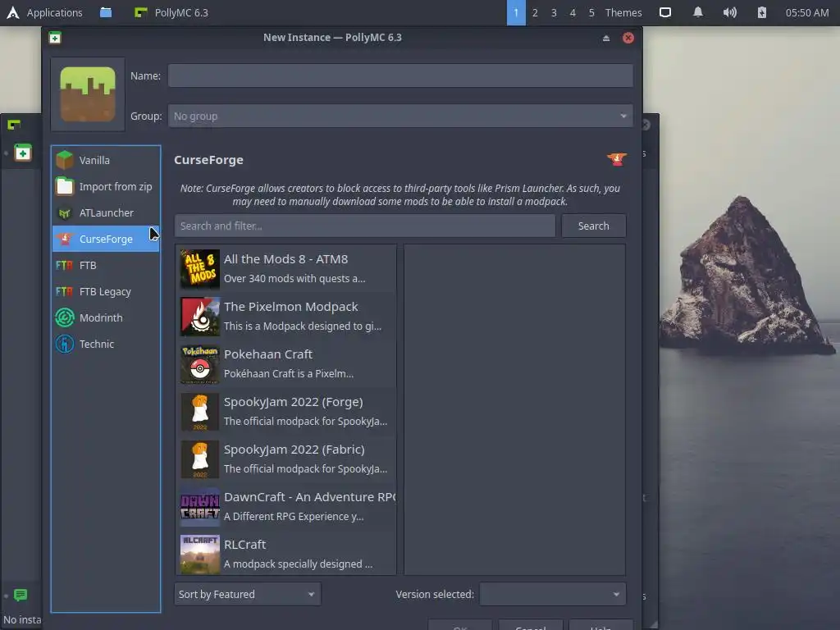The width and height of the screenshot is (840, 630).
Task: Click the grass block instance icon
Action: click(x=88, y=94)
